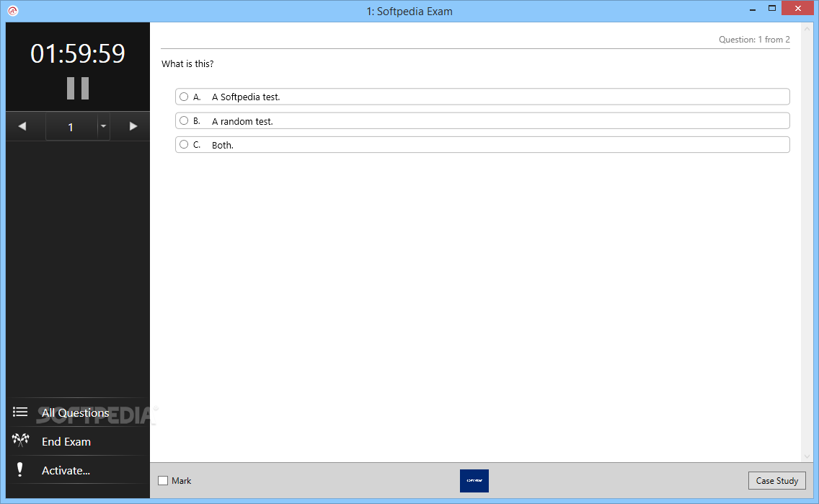
Task: Click the scrollbar up arrow
Action: [807, 29]
